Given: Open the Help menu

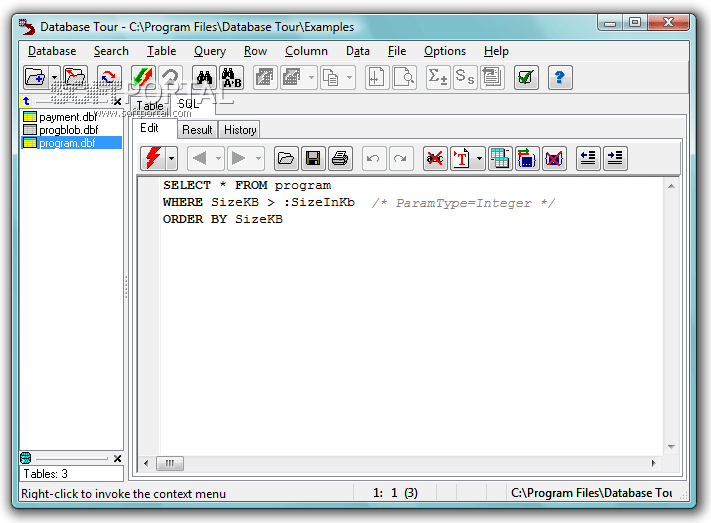Looking at the screenshot, I should (x=496, y=51).
